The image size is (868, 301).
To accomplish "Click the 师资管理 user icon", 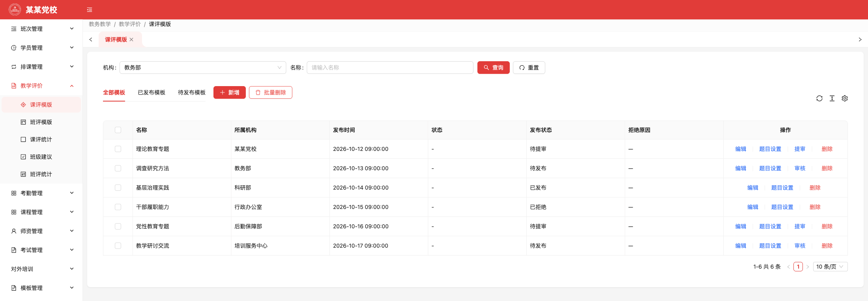I will (14, 231).
